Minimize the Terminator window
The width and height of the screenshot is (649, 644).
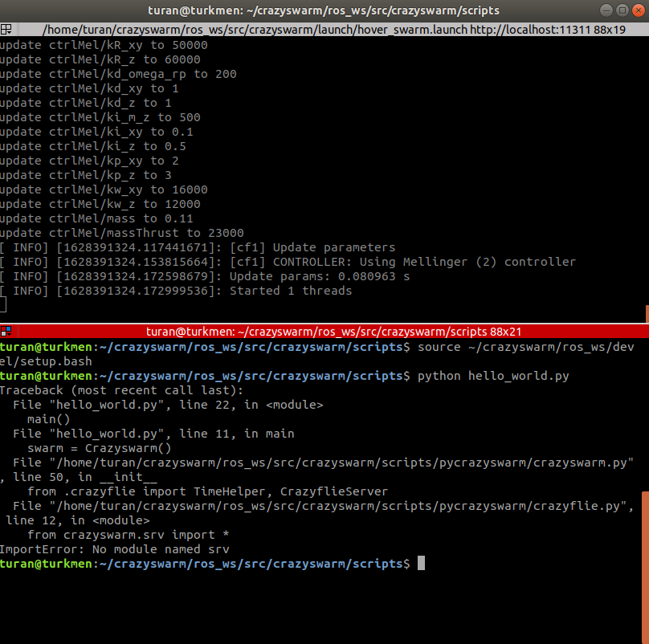[606, 10]
